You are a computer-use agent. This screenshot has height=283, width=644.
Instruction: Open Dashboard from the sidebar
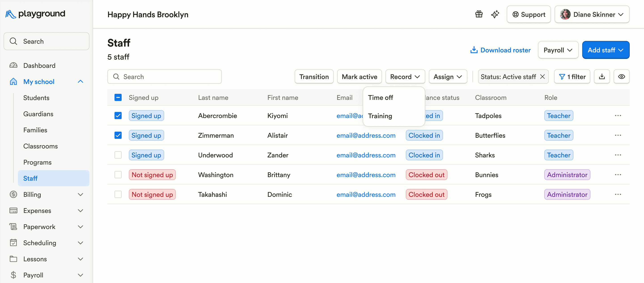[x=39, y=66]
